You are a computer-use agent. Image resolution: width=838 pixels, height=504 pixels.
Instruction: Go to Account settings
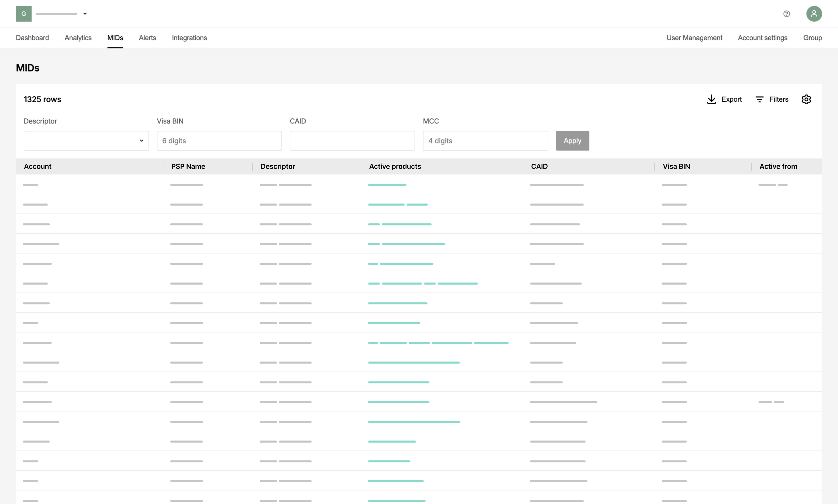point(762,38)
